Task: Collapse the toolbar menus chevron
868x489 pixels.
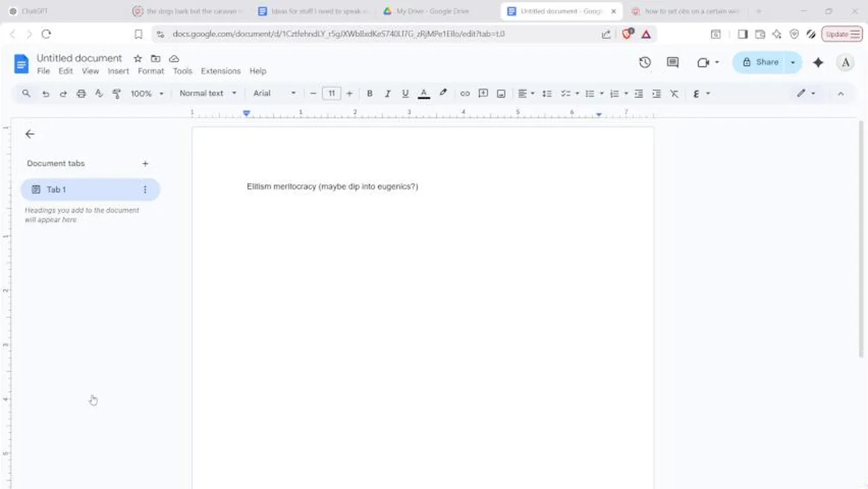Action: point(840,94)
